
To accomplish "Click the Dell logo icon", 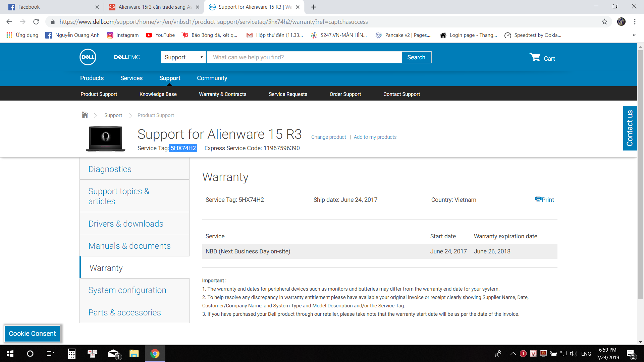I will (88, 57).
